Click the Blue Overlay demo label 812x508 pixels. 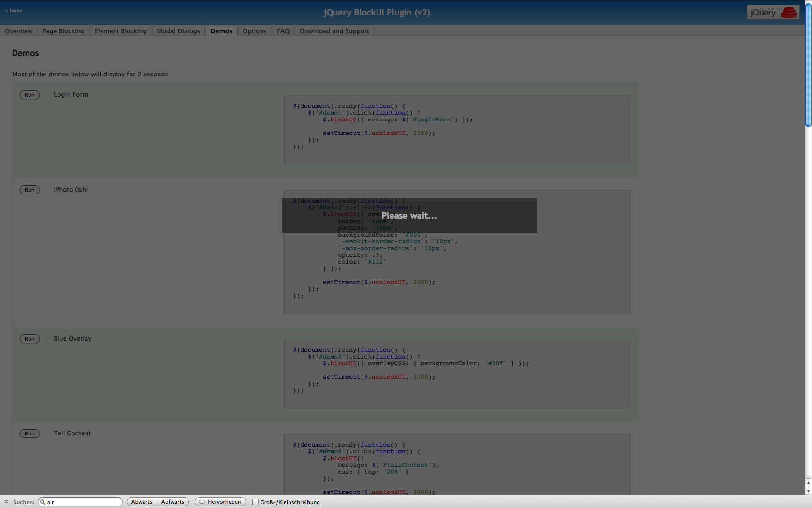pyautogui.click(x=72, y=338)
